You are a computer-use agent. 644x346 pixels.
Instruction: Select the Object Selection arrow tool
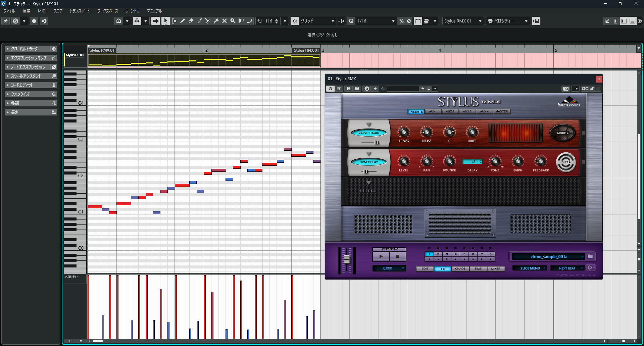(x=165, y=21)
